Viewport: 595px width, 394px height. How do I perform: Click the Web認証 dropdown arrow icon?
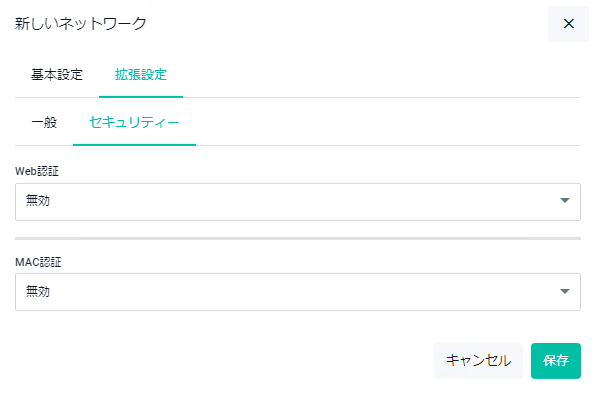pos(565,200)
